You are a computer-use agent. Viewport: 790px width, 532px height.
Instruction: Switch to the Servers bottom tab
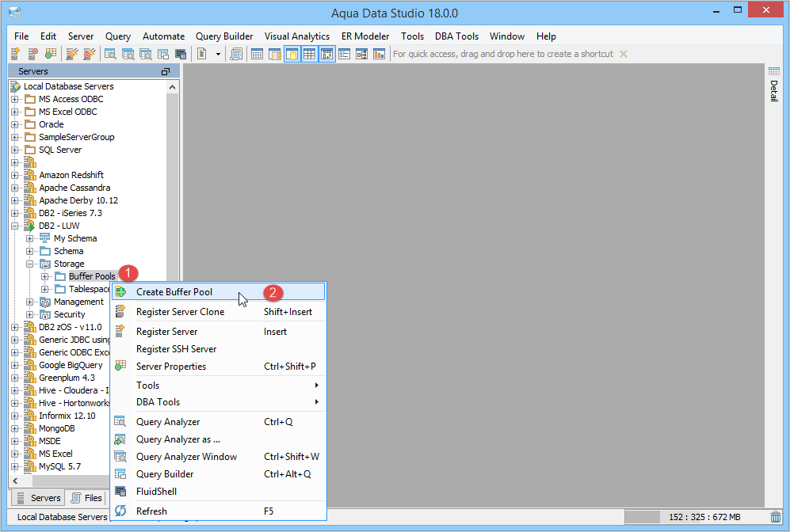pyautogui.click(x=38, y=498)
